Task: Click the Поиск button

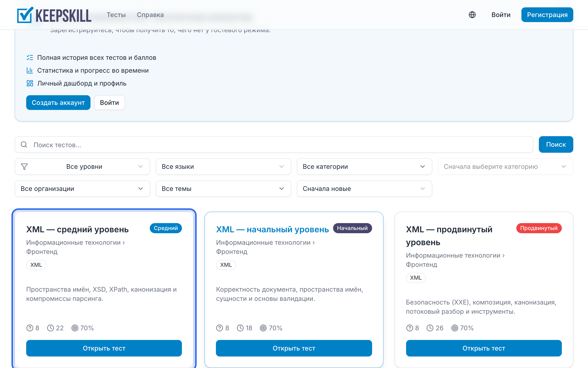Action: [556, 145]
